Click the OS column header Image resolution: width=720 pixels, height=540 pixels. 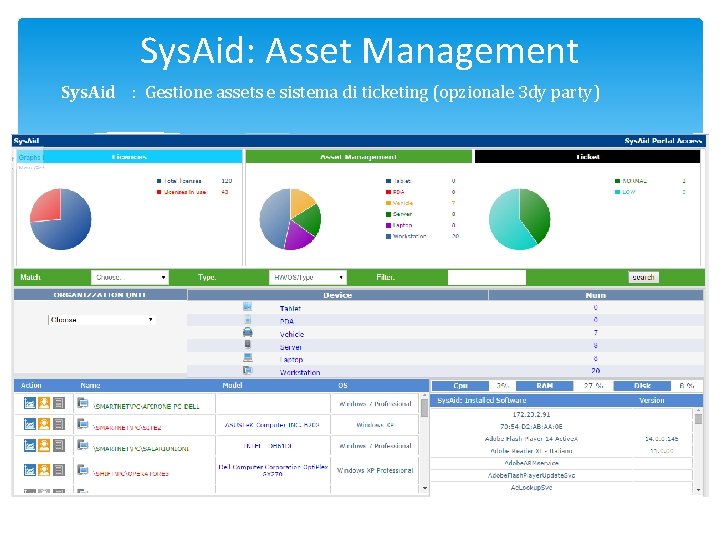[x=343, y=386]
